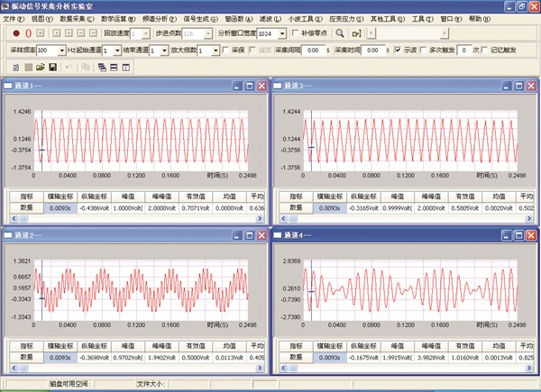Click the tile windows vertically icon
This screenshot has height=392, width=541.
(x=124, y=68)
